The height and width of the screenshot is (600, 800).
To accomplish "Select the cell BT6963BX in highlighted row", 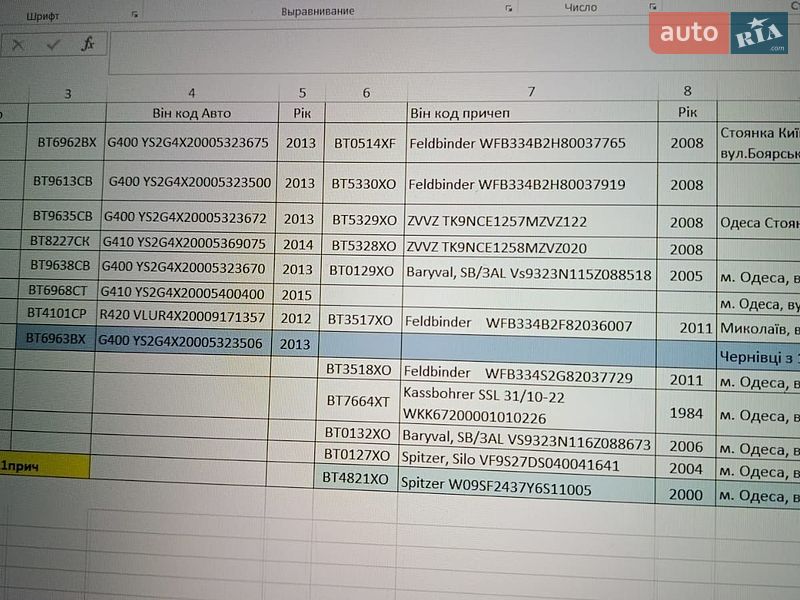I will 56,339.
